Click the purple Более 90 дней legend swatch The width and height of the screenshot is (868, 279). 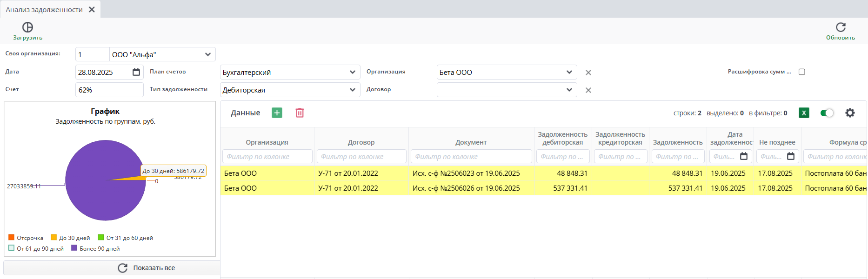tap(74, 248)
